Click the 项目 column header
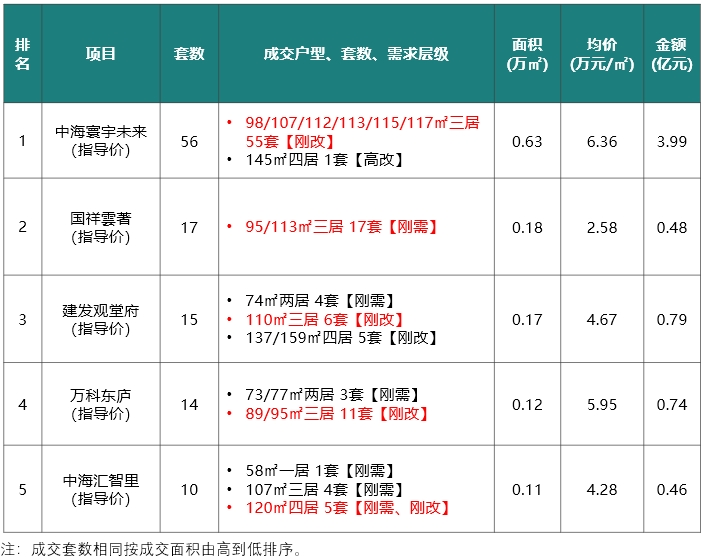The image size is (703, 558). point(101,54)
